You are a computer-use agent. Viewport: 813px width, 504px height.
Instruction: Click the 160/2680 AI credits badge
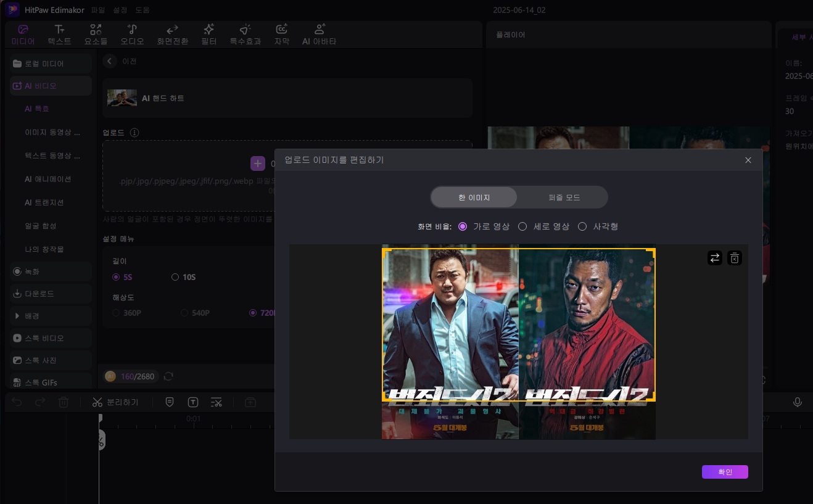(131, 376)
